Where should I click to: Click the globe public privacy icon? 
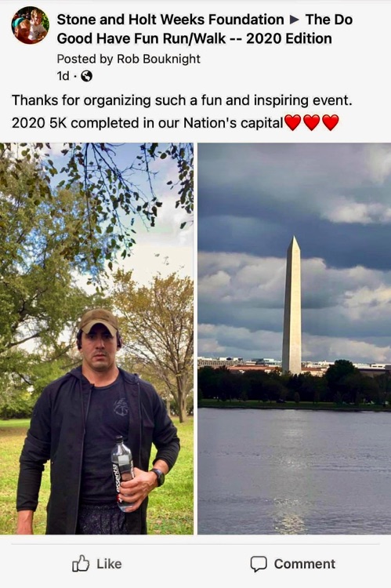pos(87,76)
